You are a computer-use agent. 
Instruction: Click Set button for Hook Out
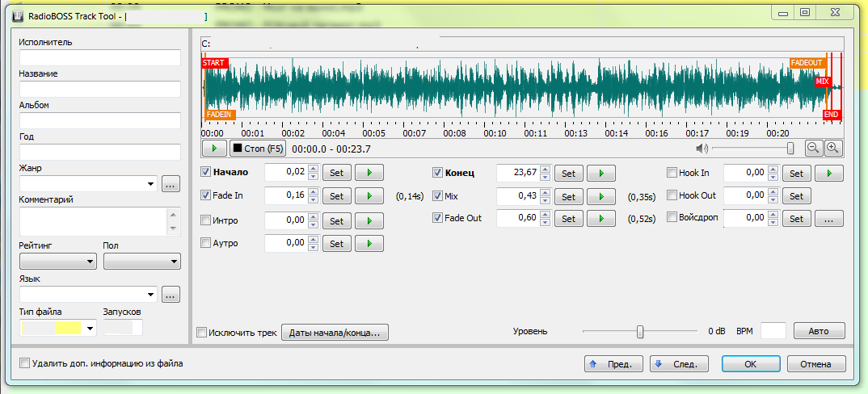[796, 196]
